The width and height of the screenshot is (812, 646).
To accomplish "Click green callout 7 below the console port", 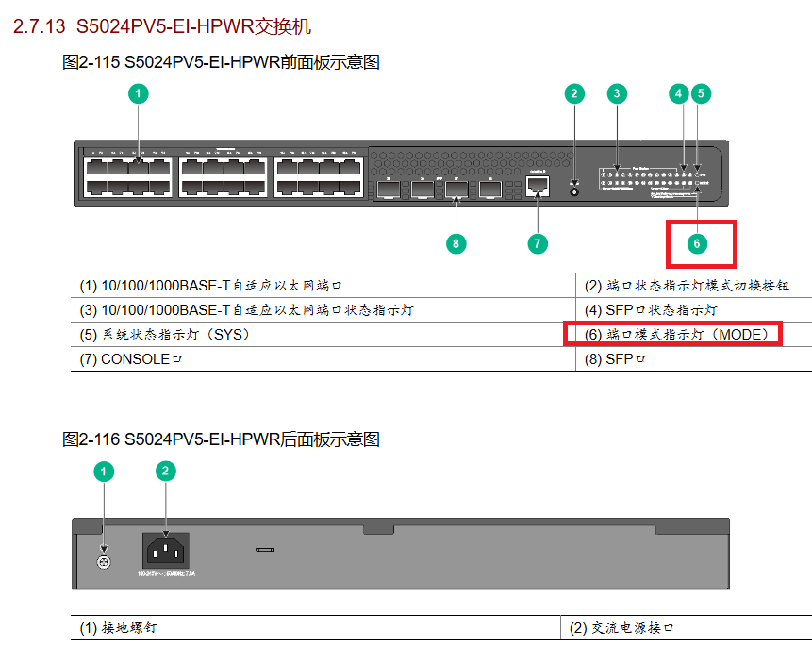I will [538, 243].
